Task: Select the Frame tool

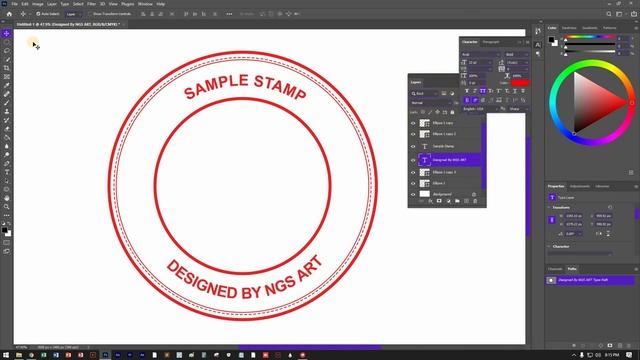Action: pyautogui.click(x=7, y=76)
